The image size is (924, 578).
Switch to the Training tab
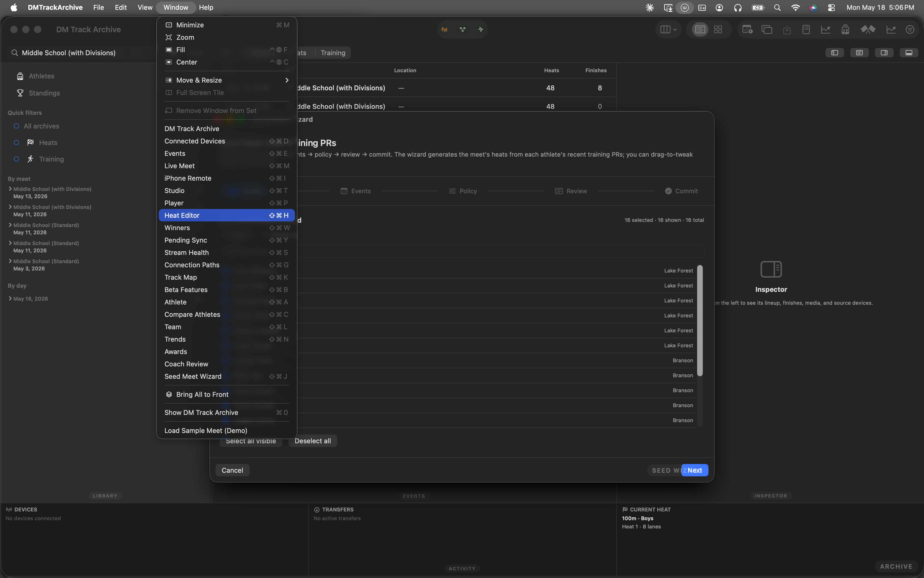333,53
